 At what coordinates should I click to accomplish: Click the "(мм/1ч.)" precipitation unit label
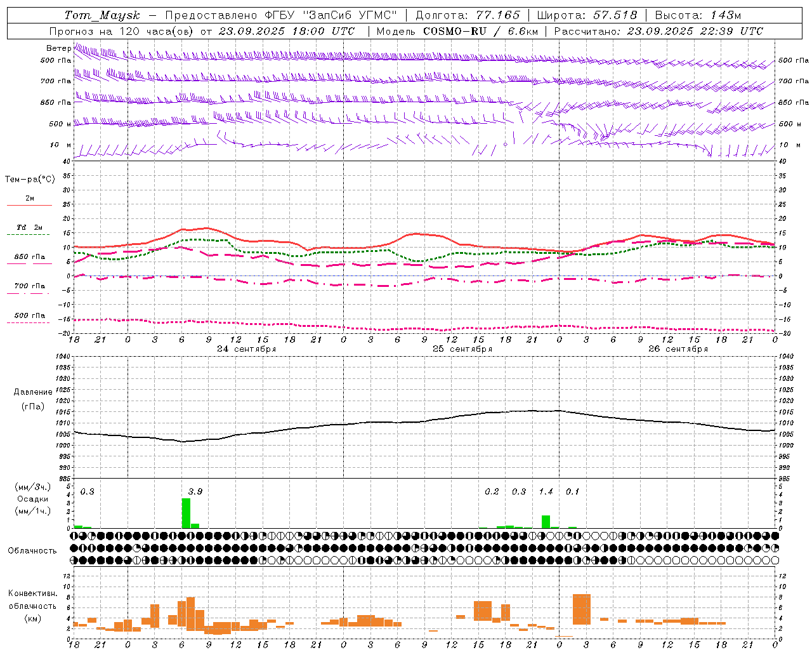pos(33,511)
